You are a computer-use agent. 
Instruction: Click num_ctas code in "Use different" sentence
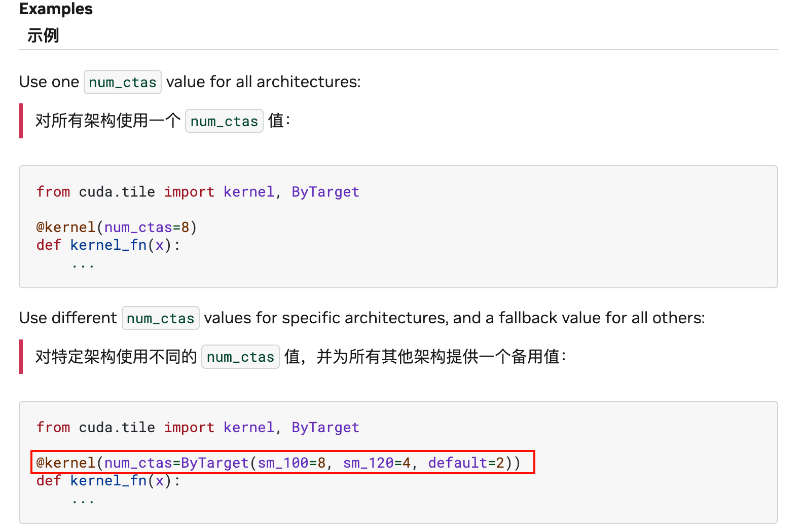click(160, 318)
